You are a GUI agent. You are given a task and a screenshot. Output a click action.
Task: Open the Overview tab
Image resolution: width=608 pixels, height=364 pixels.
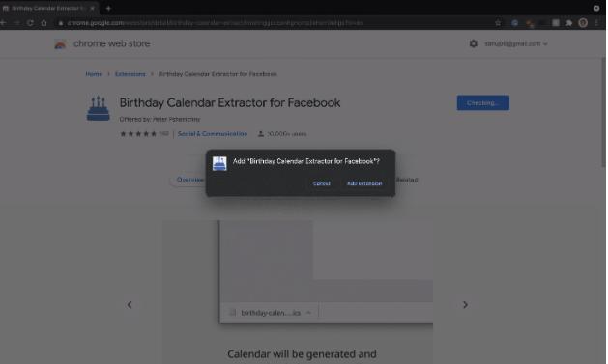189,180
